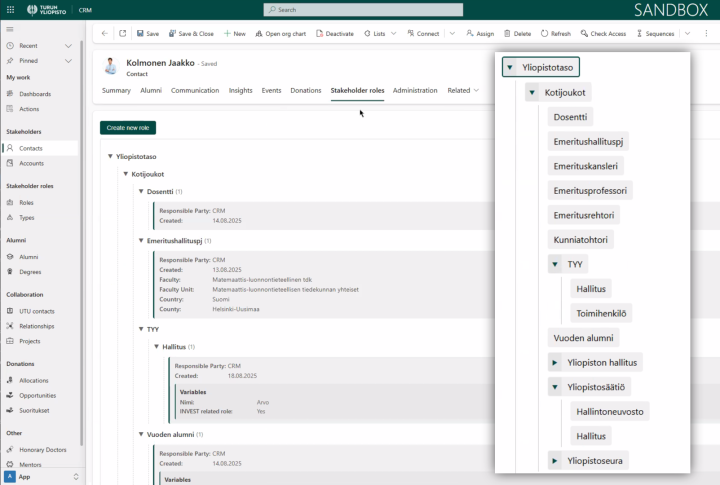The height and width of the screenshot is (485, 720).
Task: Open Allocations in sidebar
Action: [x=39, y=381]
